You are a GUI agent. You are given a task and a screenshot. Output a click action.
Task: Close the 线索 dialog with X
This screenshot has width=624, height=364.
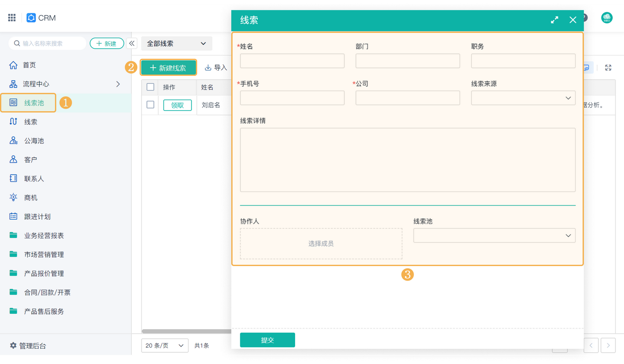click(x=573, y=20)
